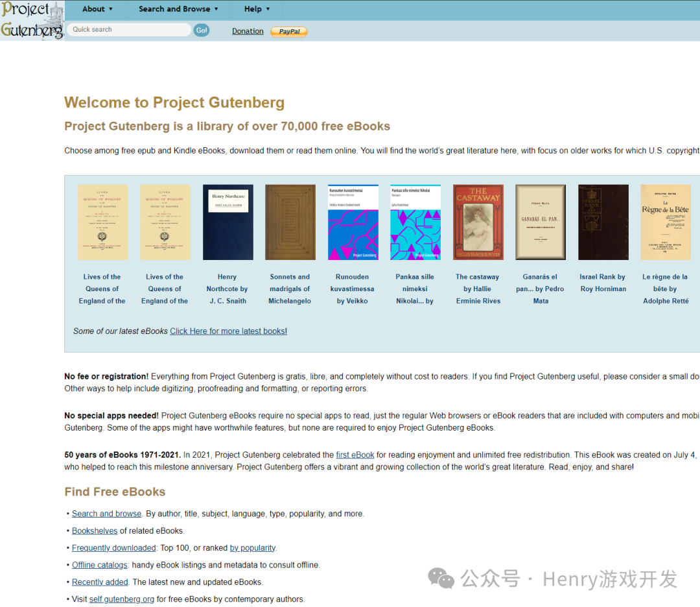The width and height of the screenshot is (700, 607).
Task: Open the Offline catalogs link
Action: tap(100, 565)
